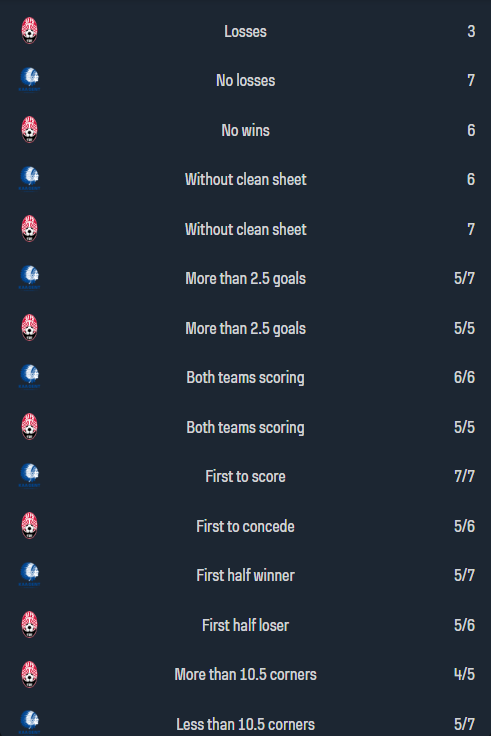Click Gent logo beside First half winner
491x736 pixels.
pos(30,575)
